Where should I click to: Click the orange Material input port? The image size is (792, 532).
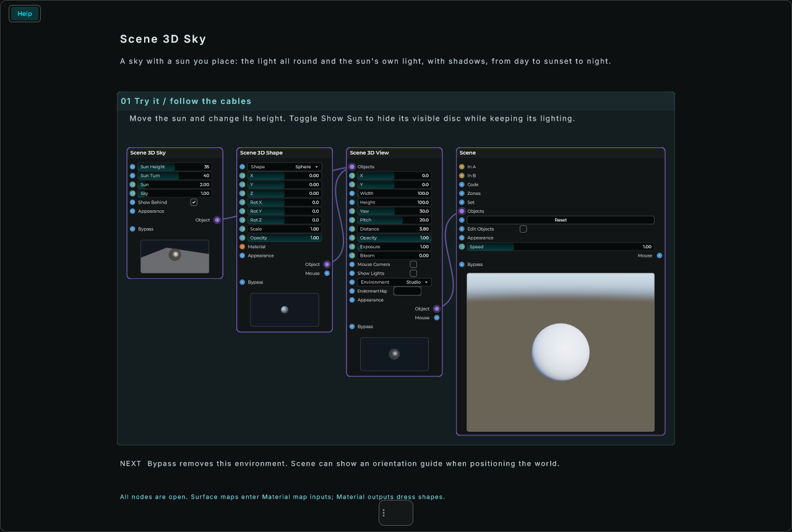(242, 247)
